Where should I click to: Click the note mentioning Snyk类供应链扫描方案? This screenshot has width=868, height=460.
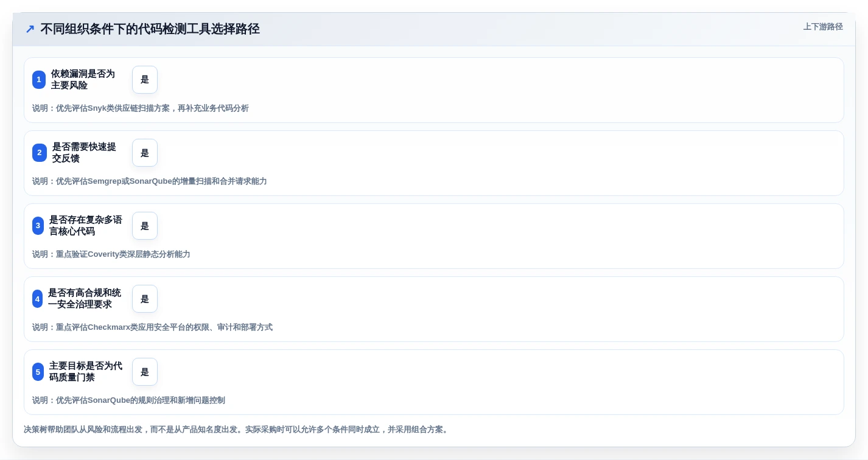[x=141, y=108]
